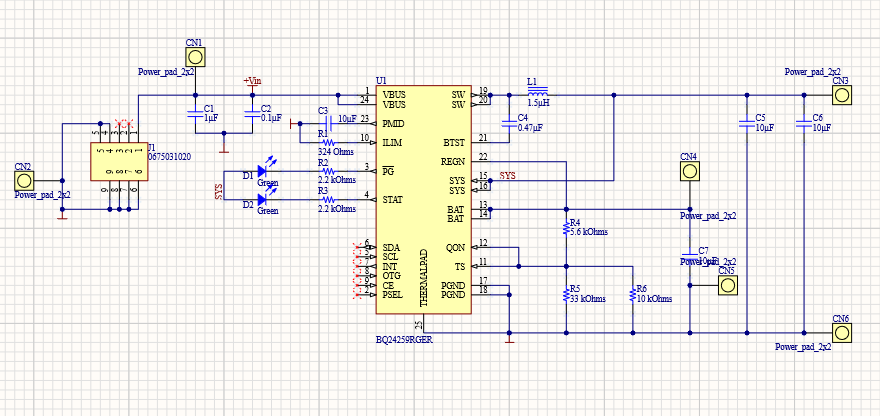Select resistor R5 symbol
The width and height of the screenshot is (880, 416).
566,294
